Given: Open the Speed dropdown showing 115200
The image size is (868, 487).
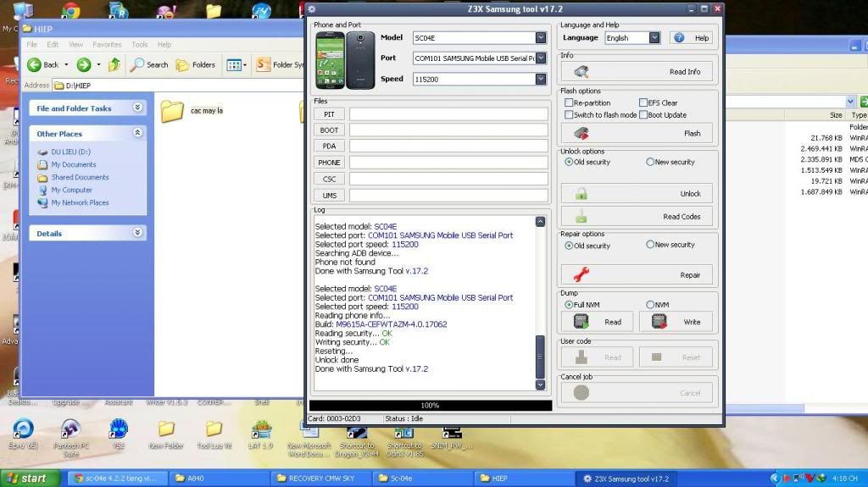Looking at the screenshot, I should pyautogui.click(x=541, y=79).
